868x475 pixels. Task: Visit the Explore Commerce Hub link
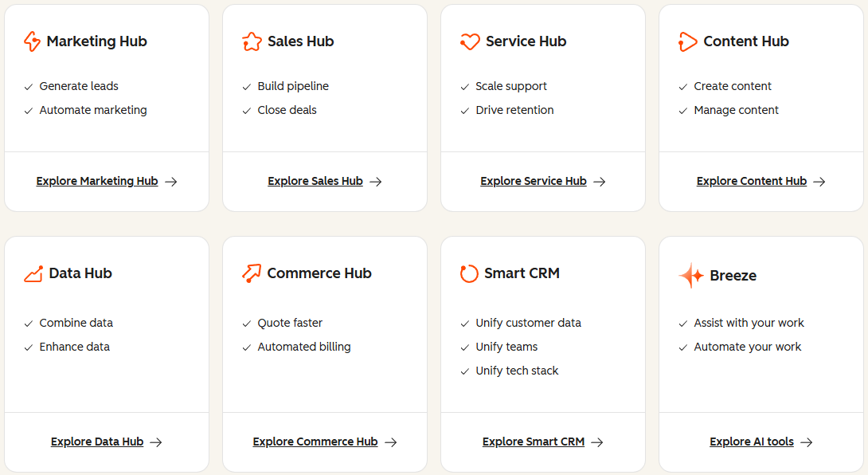click(315, 442)
